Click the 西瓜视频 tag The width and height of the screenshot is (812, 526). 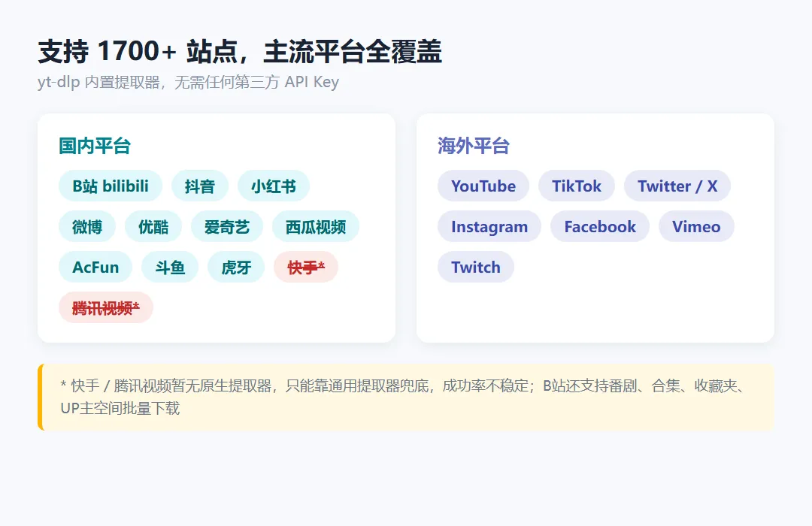coord(316,226)
